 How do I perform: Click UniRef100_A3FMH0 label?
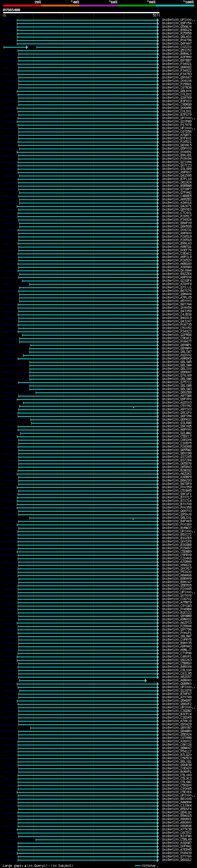176,57
